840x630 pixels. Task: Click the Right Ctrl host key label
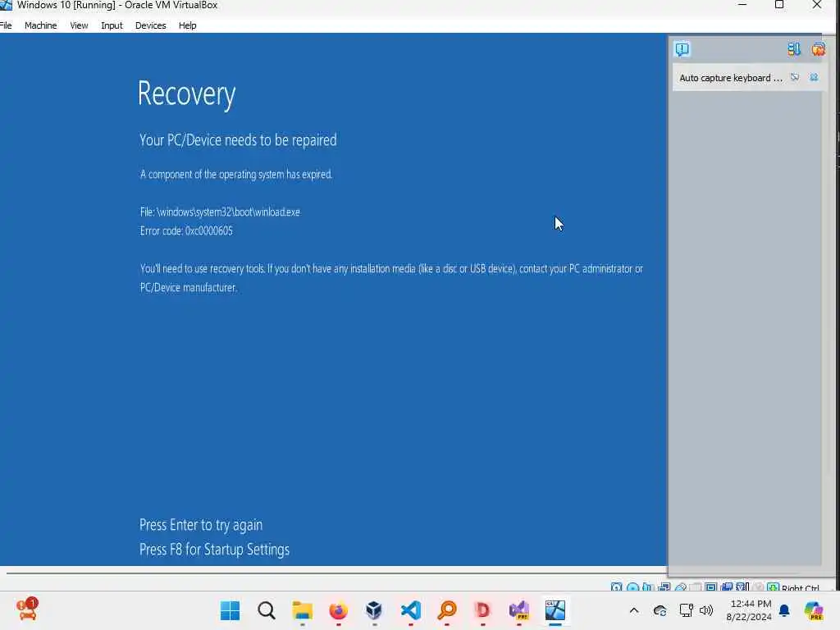801,587
